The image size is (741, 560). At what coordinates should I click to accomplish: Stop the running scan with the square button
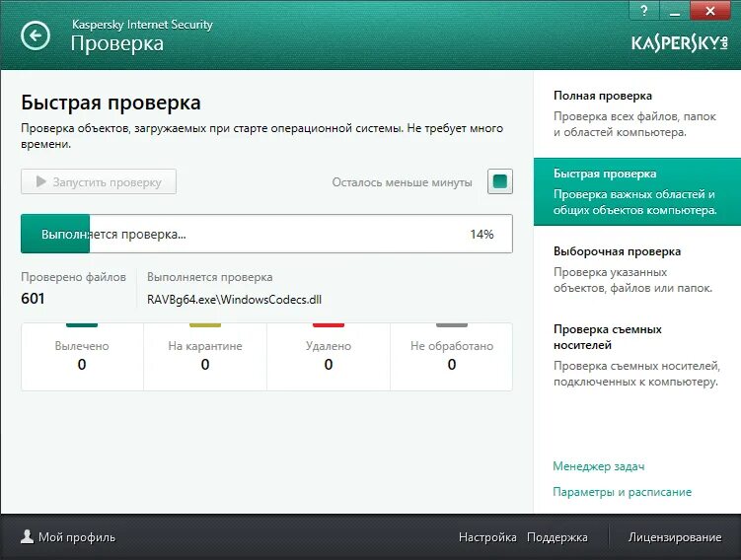coord(500,181)
